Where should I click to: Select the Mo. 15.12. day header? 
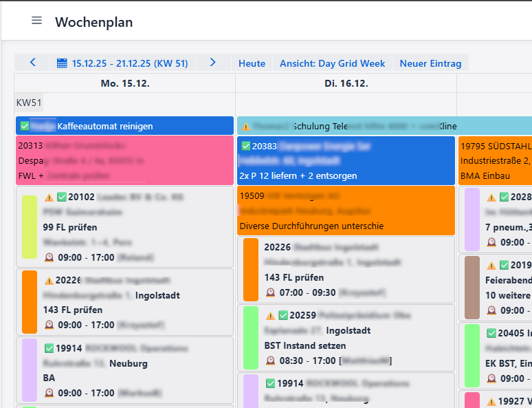(125, 83)
